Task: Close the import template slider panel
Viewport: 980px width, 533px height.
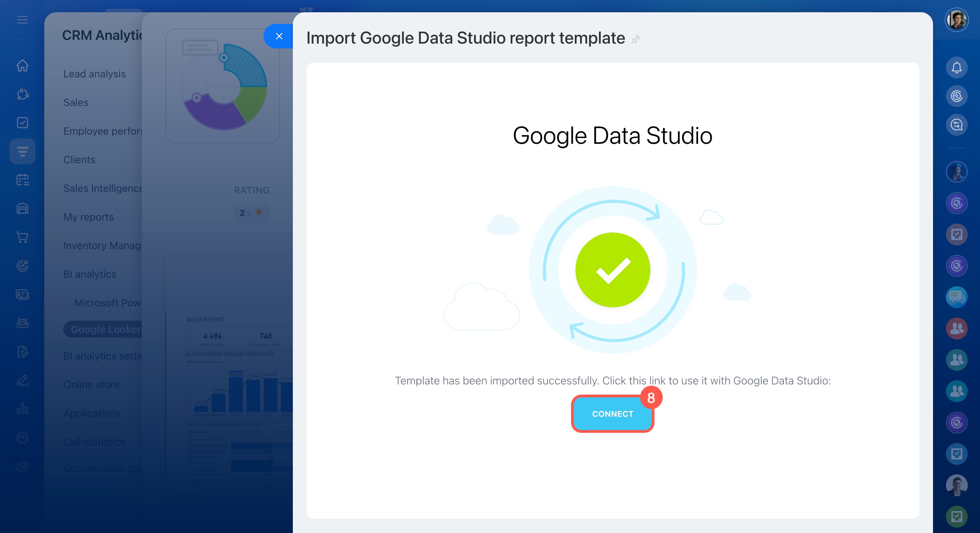Action: tap(279, 36)
